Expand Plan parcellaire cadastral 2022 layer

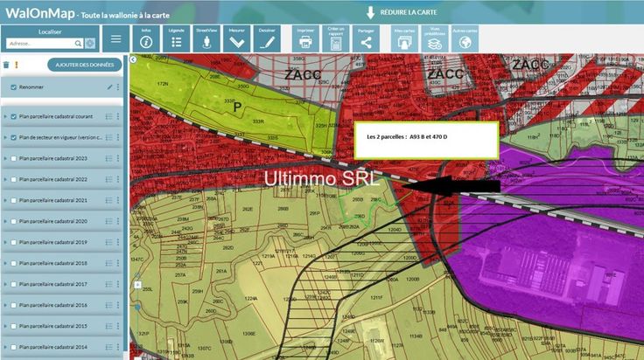(x=5, y=179)
